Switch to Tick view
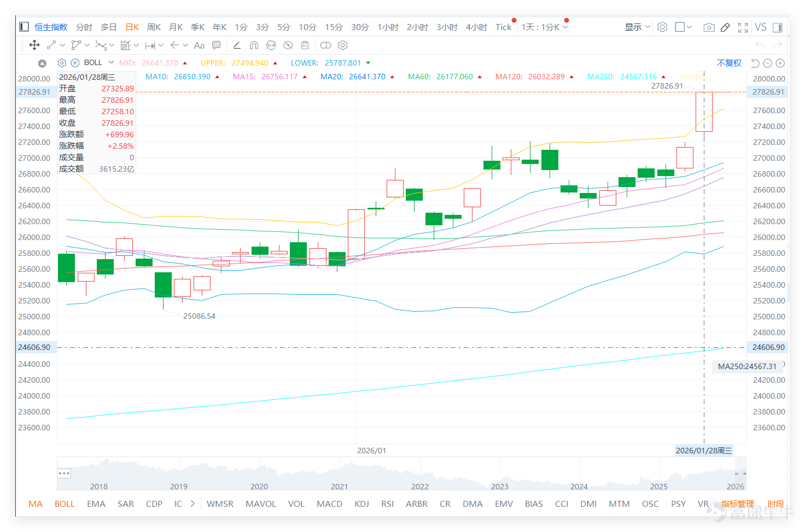 pyautogui.click(x=504, y=27)
